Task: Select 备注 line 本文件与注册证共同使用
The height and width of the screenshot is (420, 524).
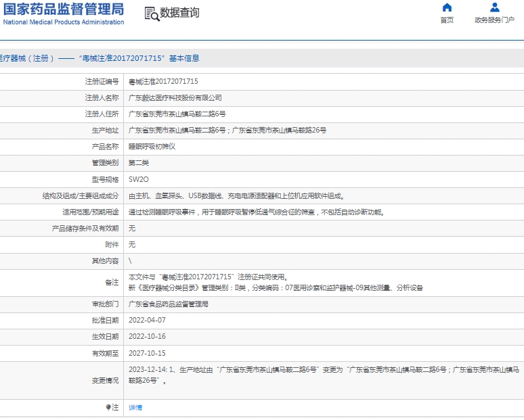Action: pos(209,277)
